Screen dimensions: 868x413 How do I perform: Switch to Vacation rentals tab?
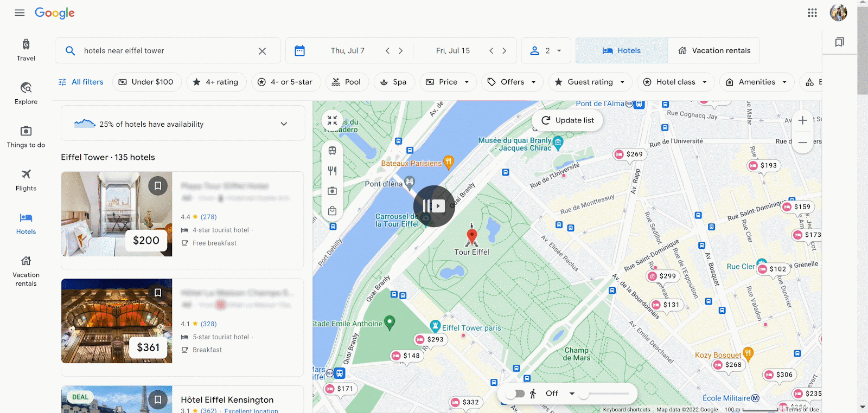(x=714, y=50)
